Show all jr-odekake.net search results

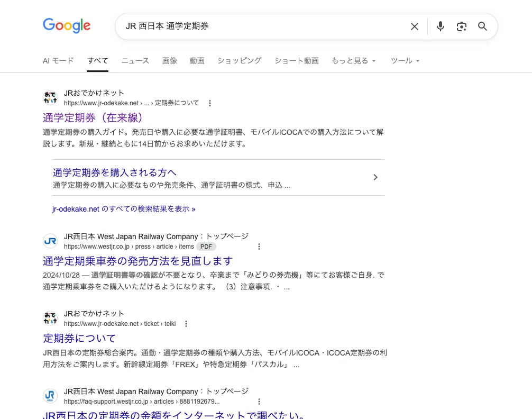pos(124,209)
